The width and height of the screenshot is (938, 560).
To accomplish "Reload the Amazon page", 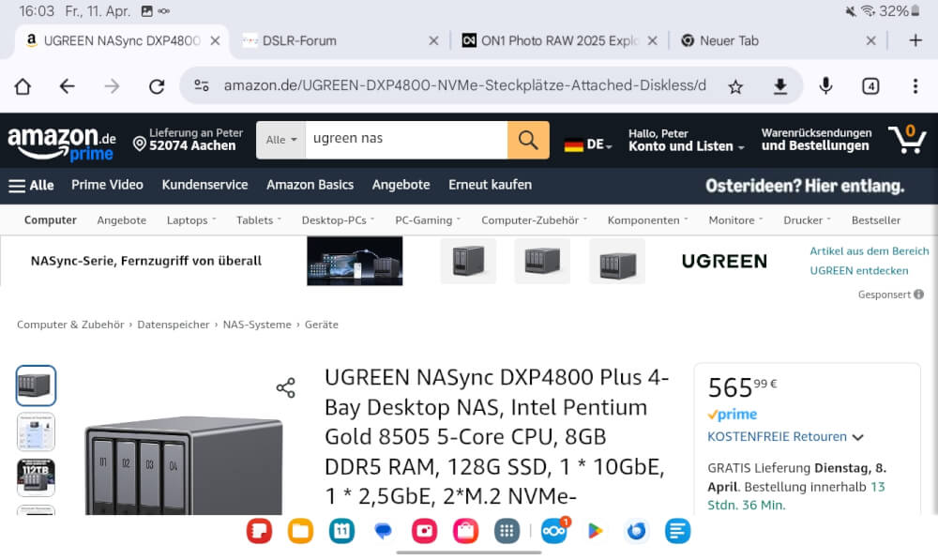I will click(x=157, y=86).
